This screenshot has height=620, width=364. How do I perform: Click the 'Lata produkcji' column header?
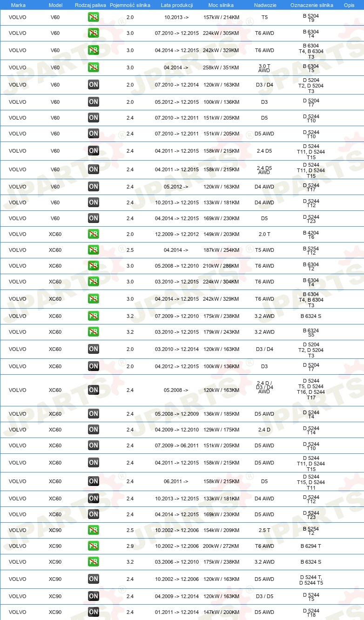coord(176,5)
